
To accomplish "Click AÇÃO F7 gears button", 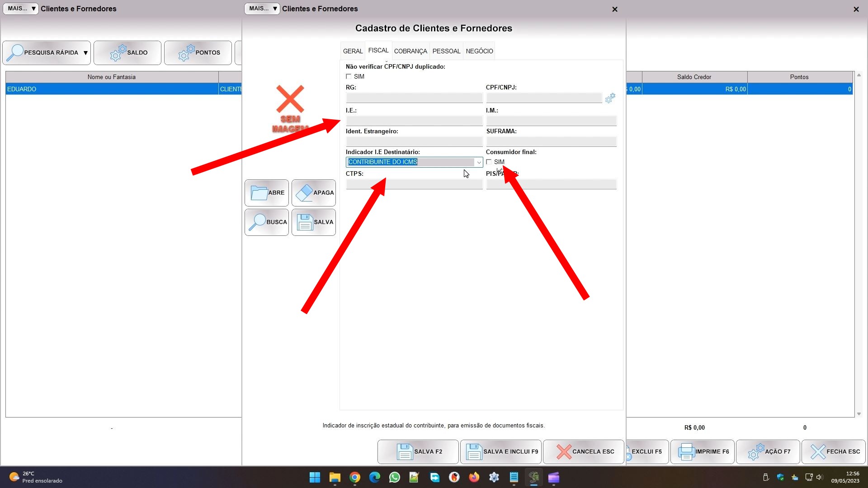I will click(768, 452).
